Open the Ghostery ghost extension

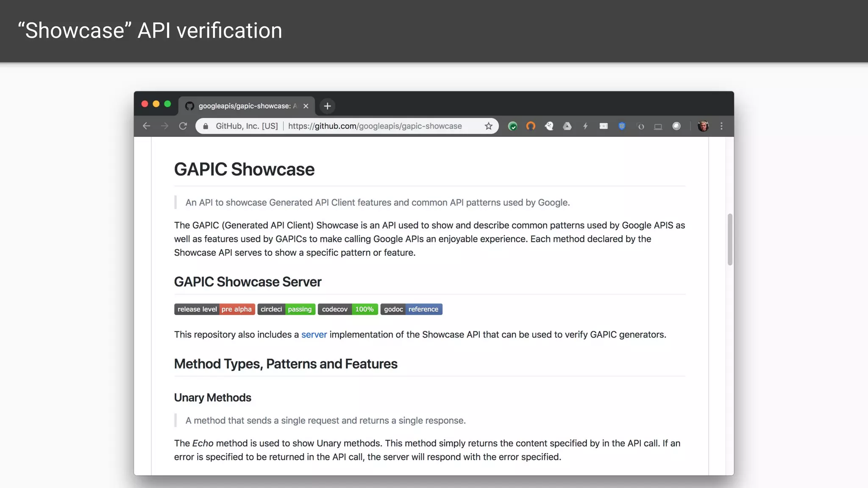[x=549, y=126]
